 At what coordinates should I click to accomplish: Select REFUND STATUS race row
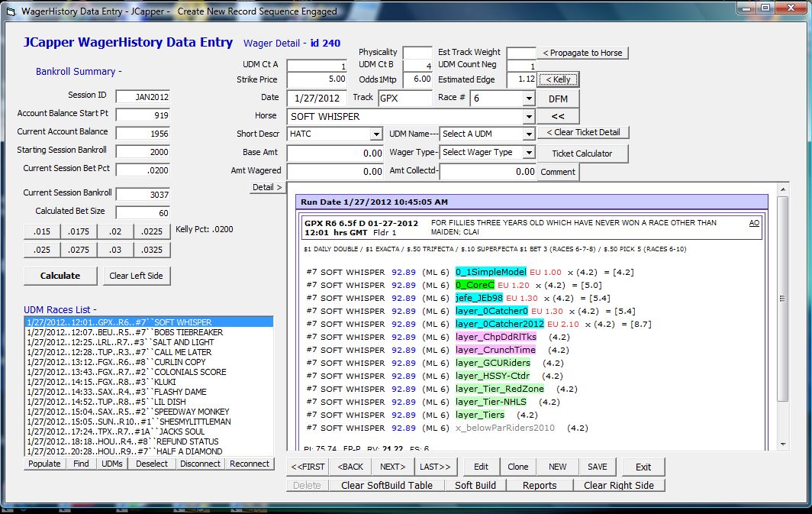(149, 441)
